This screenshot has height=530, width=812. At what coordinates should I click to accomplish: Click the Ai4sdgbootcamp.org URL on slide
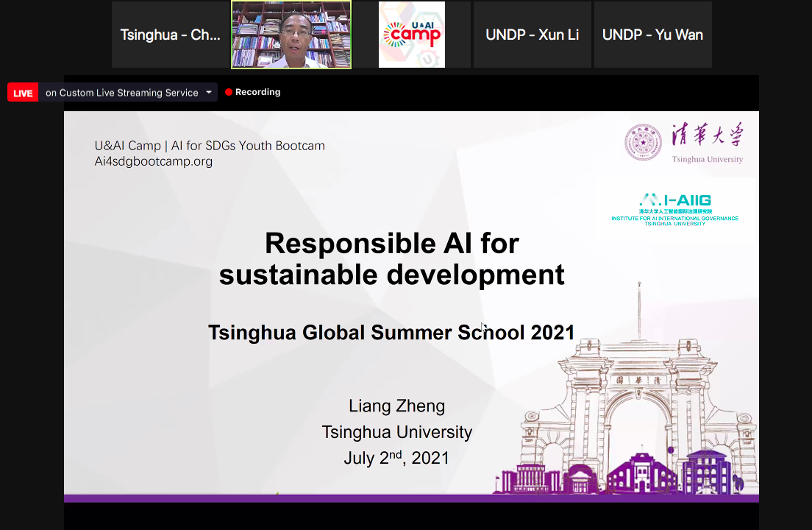click(154, 161)
